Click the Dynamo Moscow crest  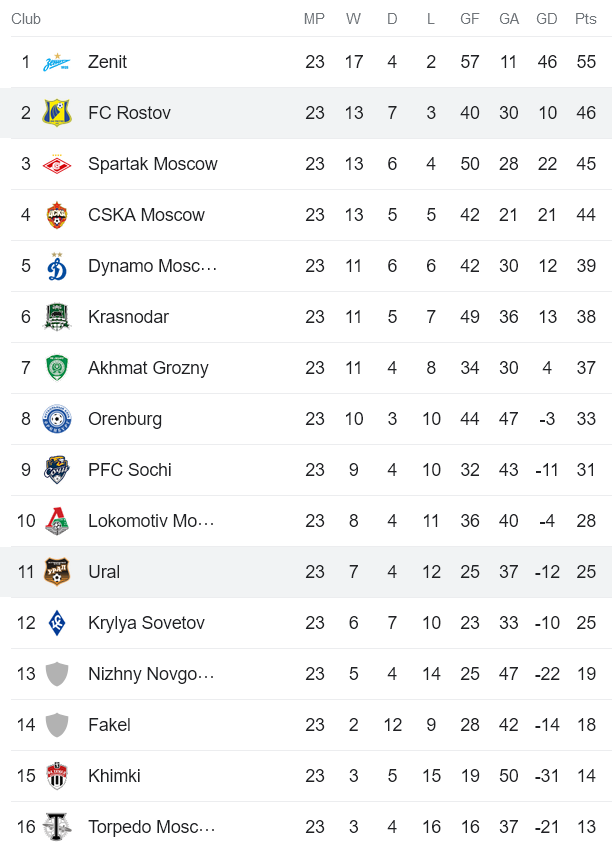pos(57,266)
